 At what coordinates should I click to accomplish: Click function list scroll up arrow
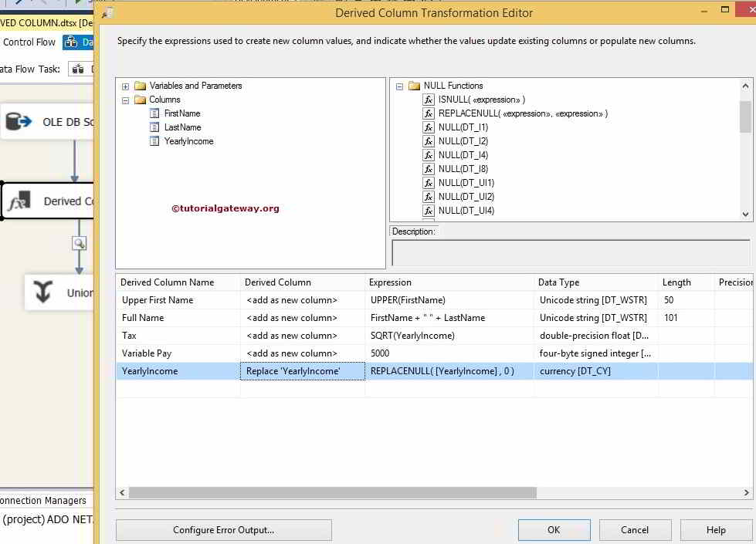coord(745,86)
